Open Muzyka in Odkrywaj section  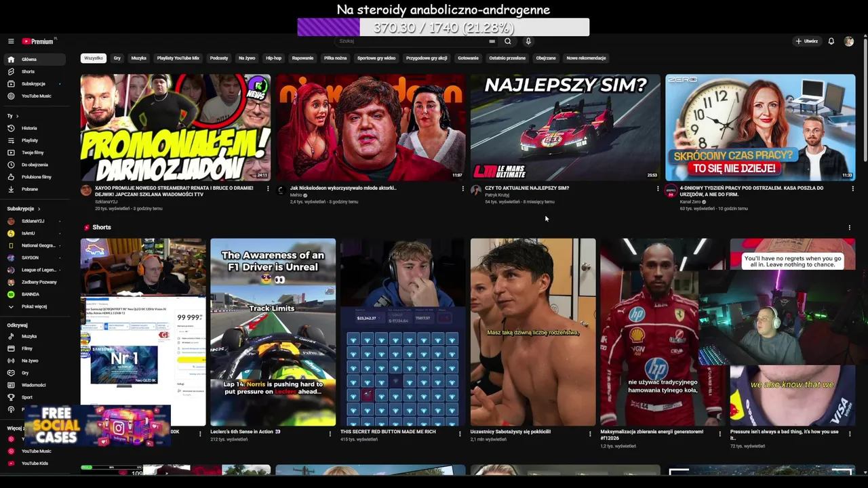coord(36,336)
